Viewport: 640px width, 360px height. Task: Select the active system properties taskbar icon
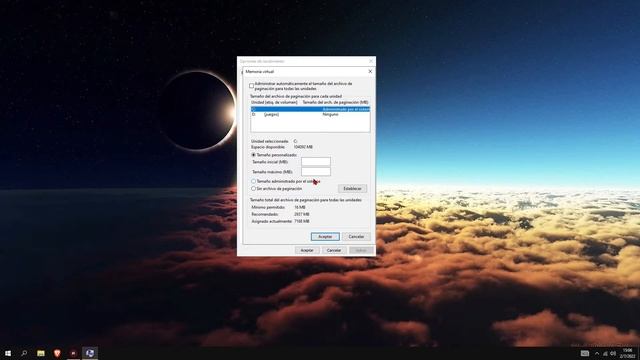(90, 353)
